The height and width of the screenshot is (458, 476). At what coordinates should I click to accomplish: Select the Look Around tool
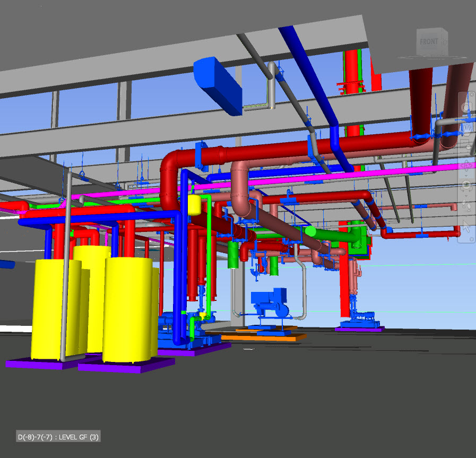(466, 186)
